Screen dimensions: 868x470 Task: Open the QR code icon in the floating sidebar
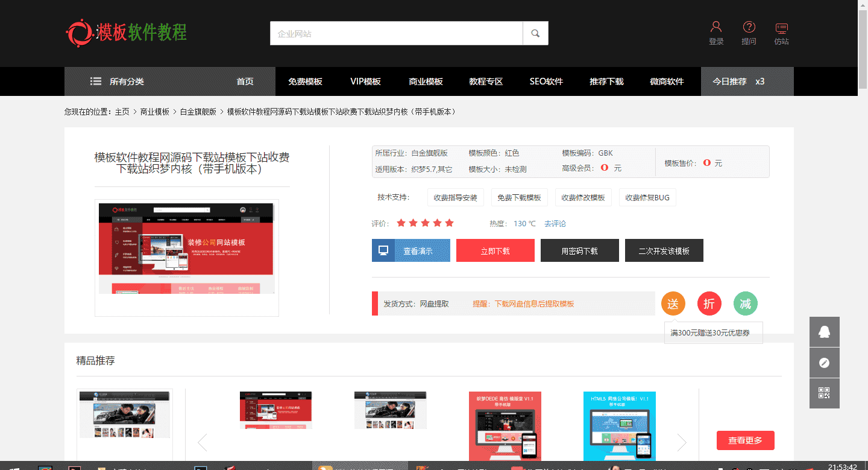[825, 393]
